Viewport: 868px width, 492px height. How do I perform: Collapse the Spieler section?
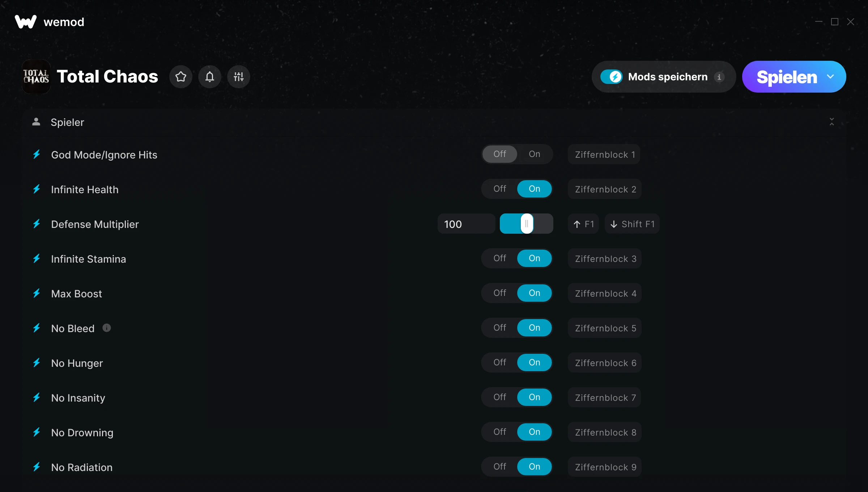pos(832,122)
